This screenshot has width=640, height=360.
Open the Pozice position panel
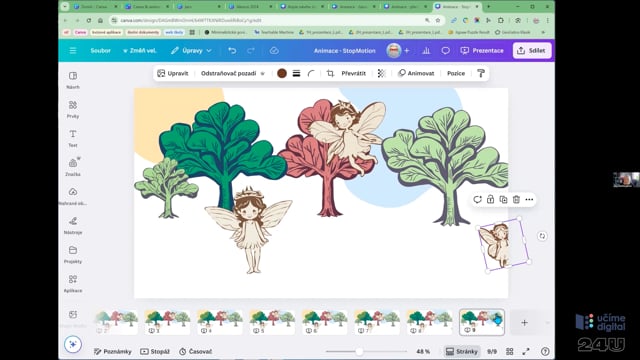click(456, 73)
